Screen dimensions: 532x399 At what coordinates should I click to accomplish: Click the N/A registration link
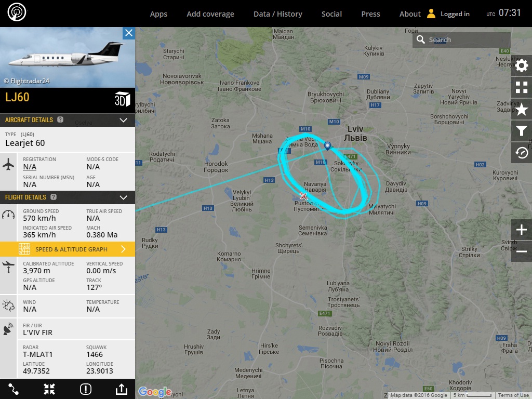point(30,167)
